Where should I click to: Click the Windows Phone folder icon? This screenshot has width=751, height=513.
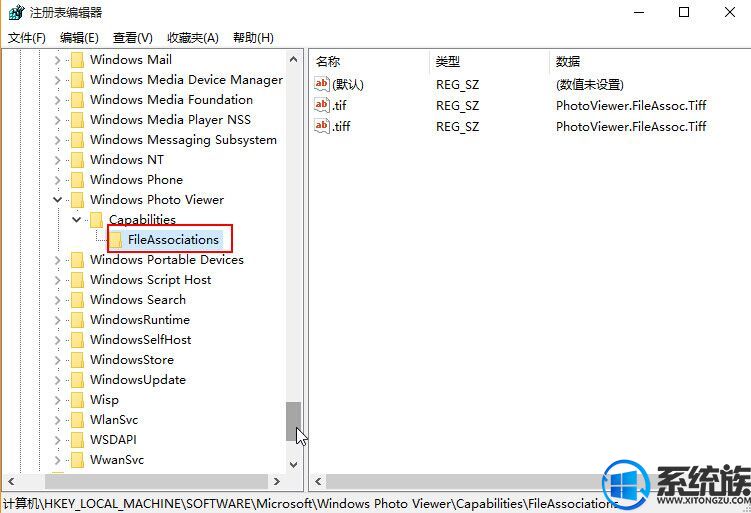tap(78, 180)
